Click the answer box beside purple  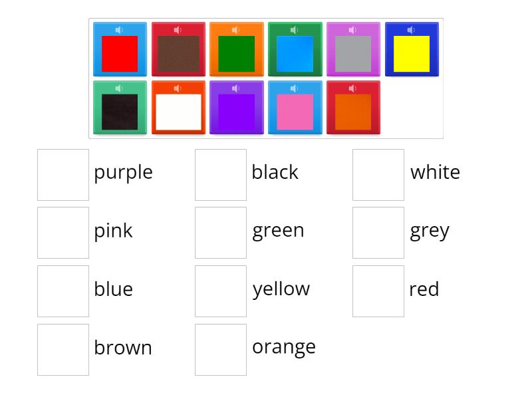tap(63, 174)
